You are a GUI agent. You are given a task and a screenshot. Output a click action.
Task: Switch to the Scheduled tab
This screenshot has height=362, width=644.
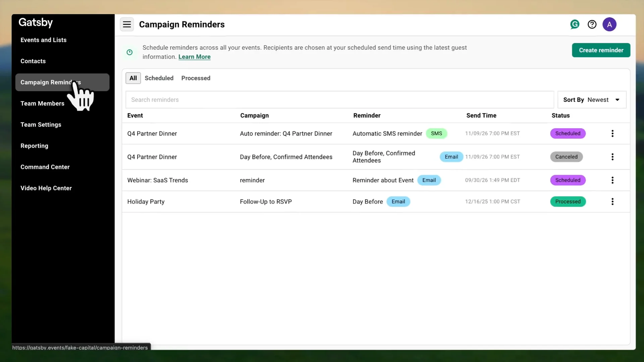pyautogui.click(x=159, y=78)
